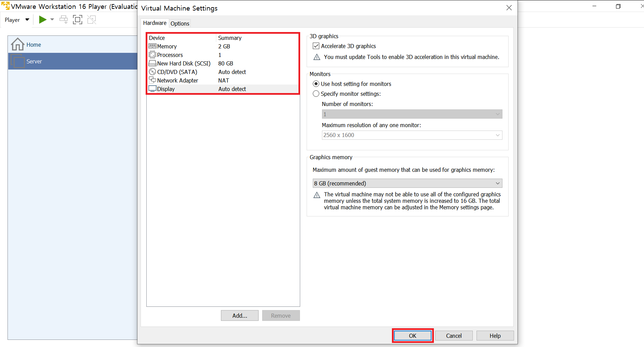Restore down the VMware Player main window
The image size is (644, 347).
[x=618, y=6]
